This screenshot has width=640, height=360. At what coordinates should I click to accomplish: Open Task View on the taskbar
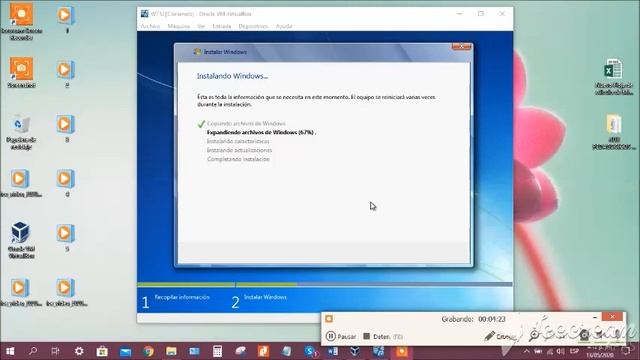56,351
